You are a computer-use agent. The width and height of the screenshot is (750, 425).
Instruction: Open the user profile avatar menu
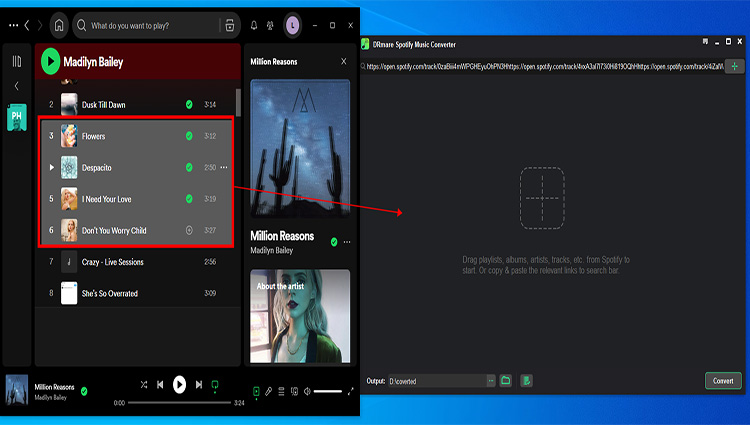click(293, 25)
